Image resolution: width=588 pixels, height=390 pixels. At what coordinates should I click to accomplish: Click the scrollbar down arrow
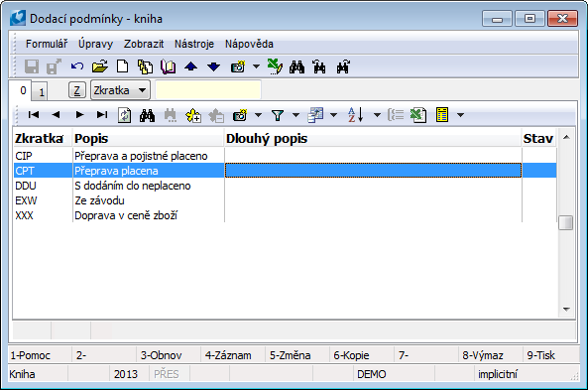click(566, 310)
